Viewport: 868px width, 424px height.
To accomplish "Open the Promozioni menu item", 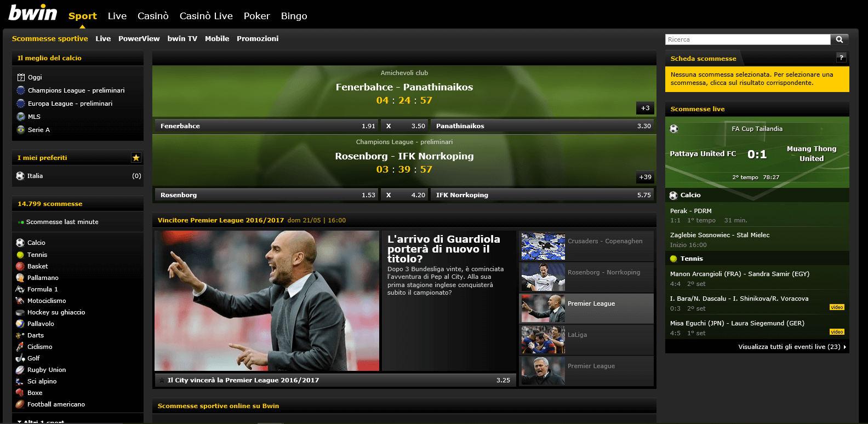I will (258, 38).
